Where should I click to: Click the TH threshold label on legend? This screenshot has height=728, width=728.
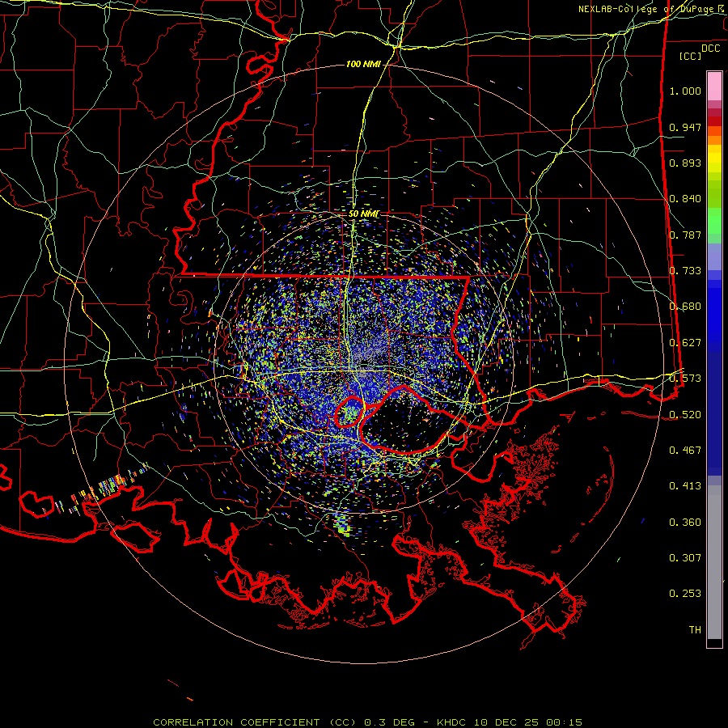click(x=695, y=630)
